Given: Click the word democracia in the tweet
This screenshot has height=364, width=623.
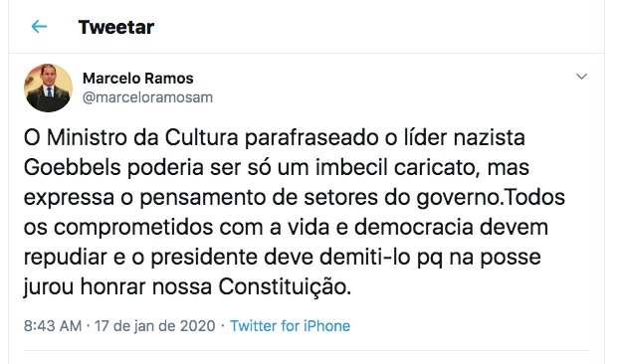Looking at the screenshot, I should (414, 227).
